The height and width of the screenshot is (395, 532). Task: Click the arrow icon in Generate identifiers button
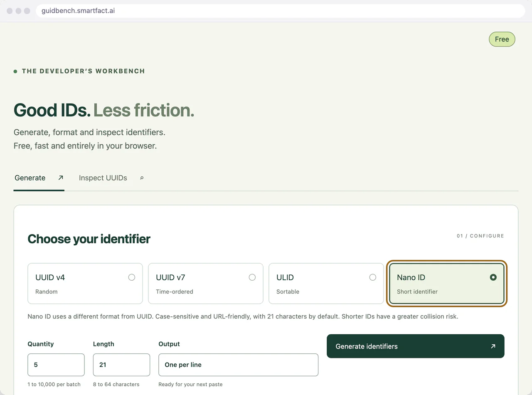(x=493, y=346)
